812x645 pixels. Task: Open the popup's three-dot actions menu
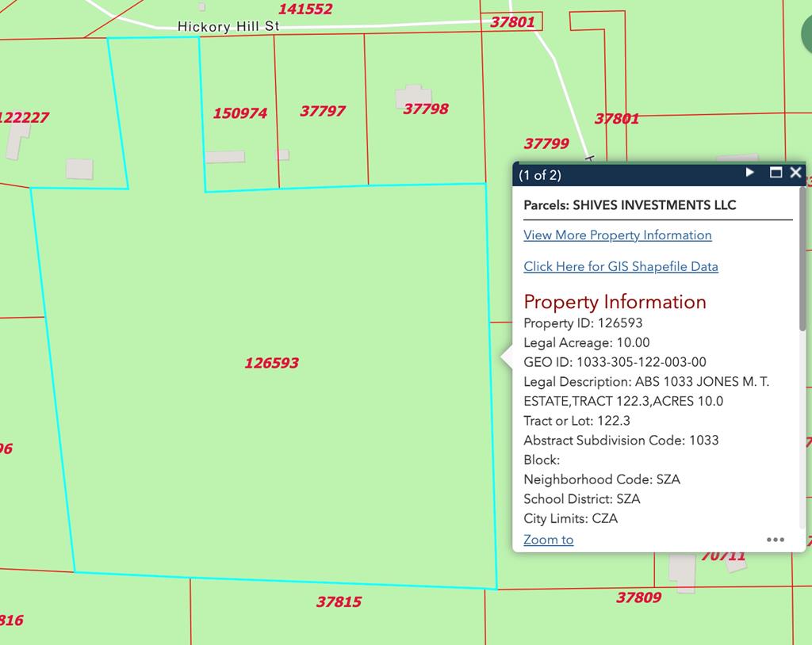[775, 540]
